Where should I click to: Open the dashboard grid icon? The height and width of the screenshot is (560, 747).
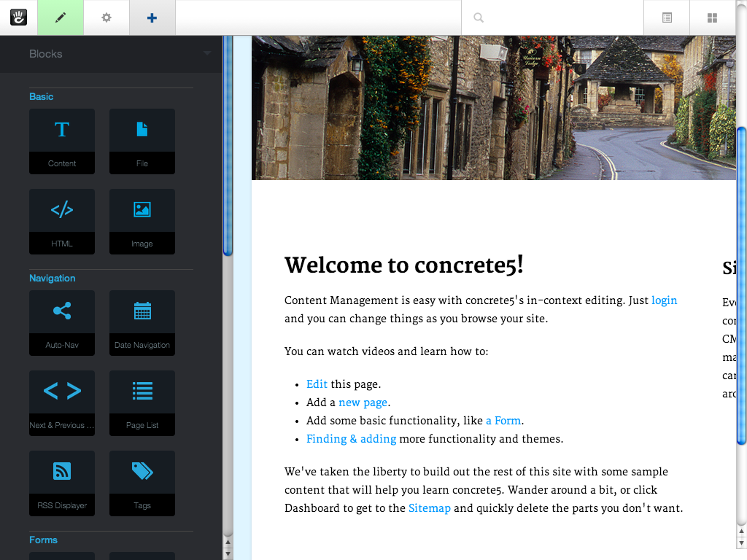coord(712,17)
